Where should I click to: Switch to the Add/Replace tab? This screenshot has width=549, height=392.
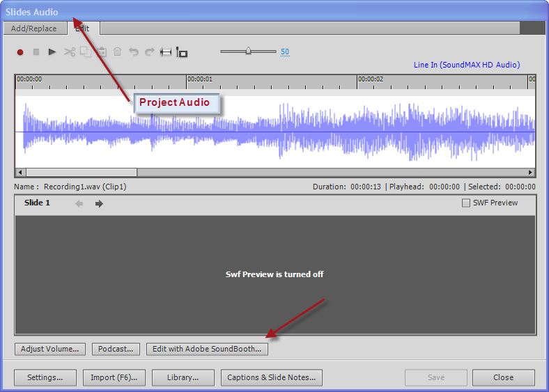(33, 29)
